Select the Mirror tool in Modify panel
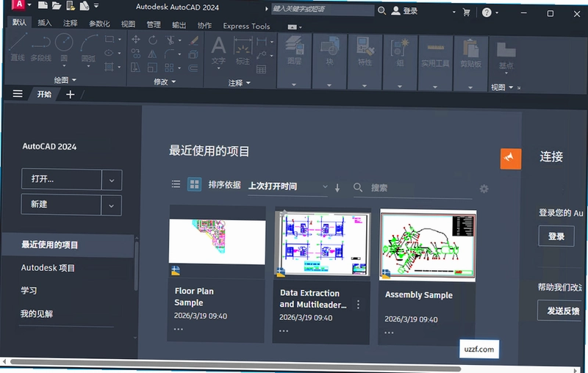Image resolution: width=588 pixels, height=373 pixels. 152,54
